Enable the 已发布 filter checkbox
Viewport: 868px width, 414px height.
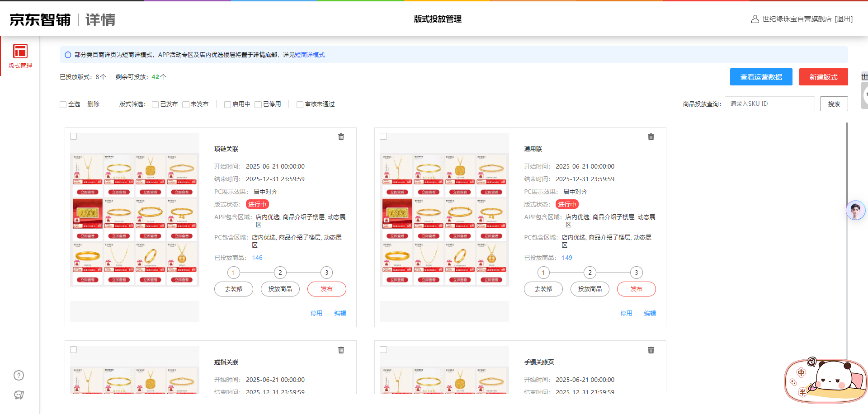[155, 104]
